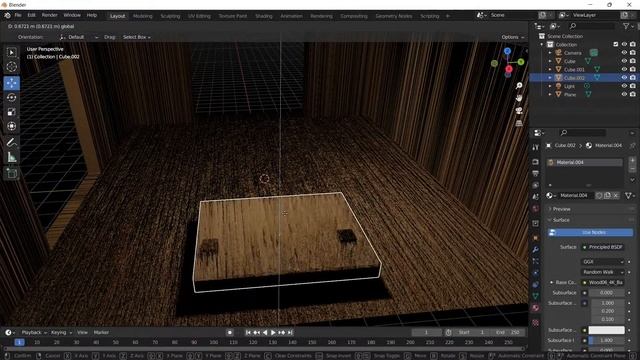The image size is (640, 360).
Task: Select the Cursor tool
Action: click(x=11, y=67)
